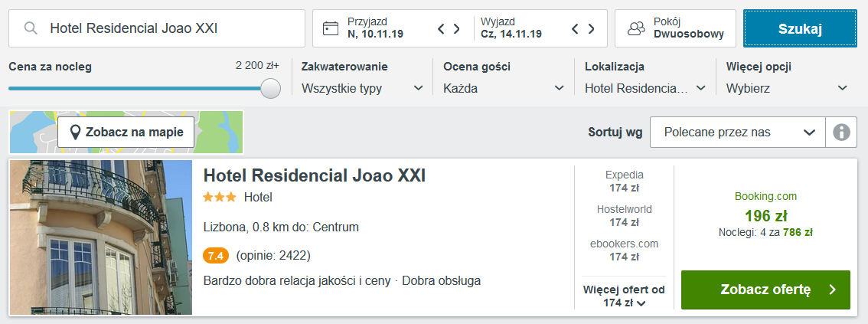
Task: Open the hotel facade photo thumbnail
Action: (101, 237)
